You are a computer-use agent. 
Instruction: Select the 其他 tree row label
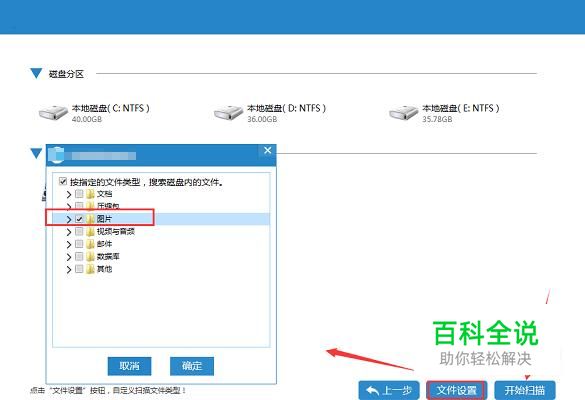(x=104, y=269)
